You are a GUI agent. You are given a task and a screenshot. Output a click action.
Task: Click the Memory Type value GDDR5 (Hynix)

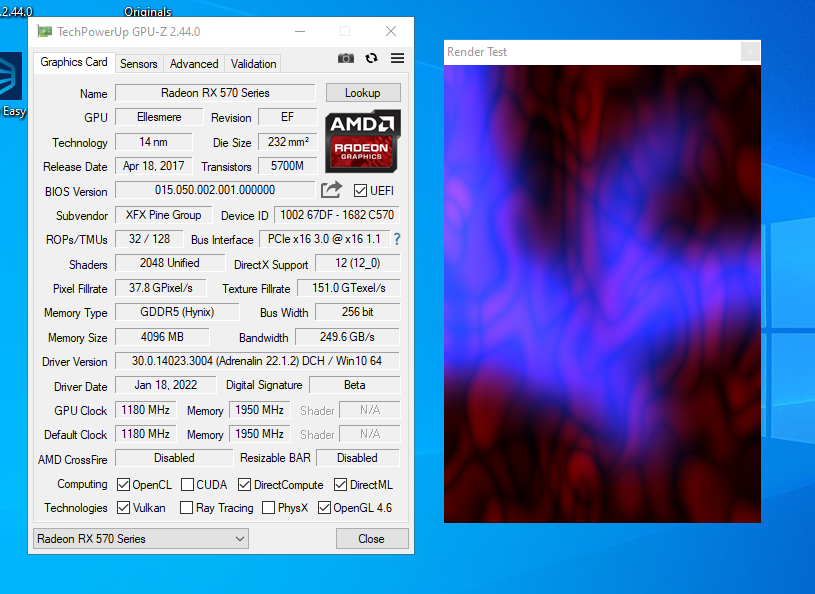click(177, 312)
